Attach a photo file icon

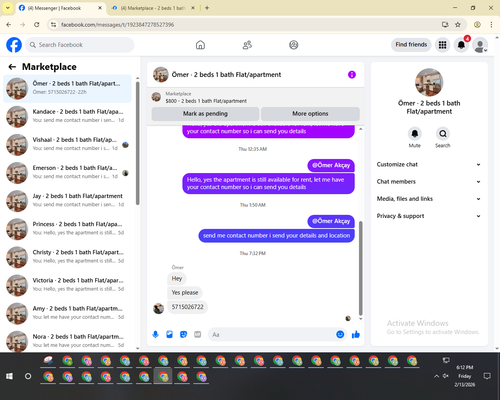pyautogui.click(x=169, y=334)
